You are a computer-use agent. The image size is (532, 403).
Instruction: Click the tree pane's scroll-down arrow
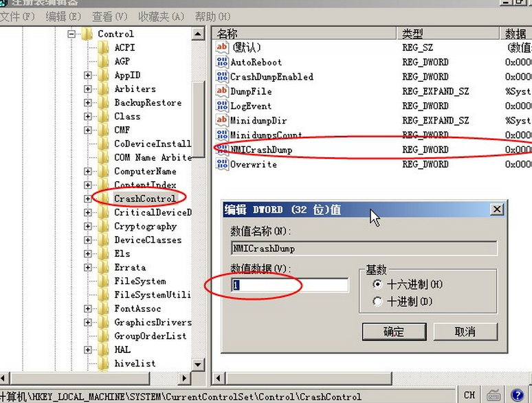(x=198, y=365)
